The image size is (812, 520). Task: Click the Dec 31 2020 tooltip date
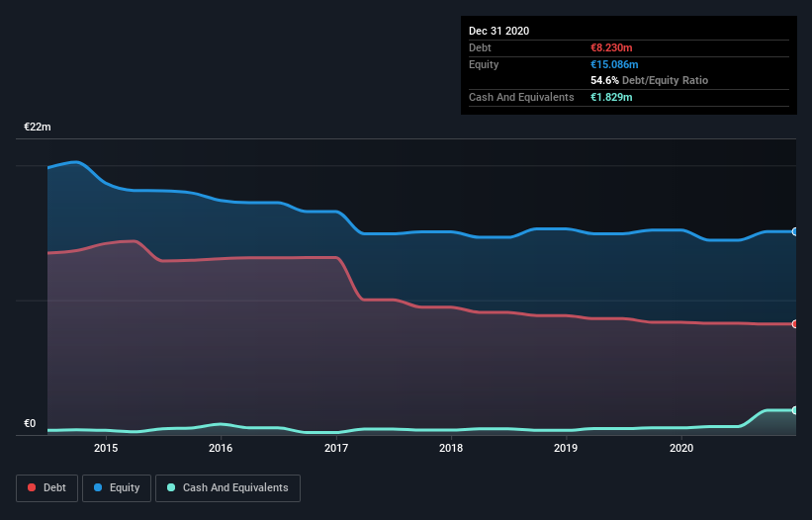click(x=499, y=31)
